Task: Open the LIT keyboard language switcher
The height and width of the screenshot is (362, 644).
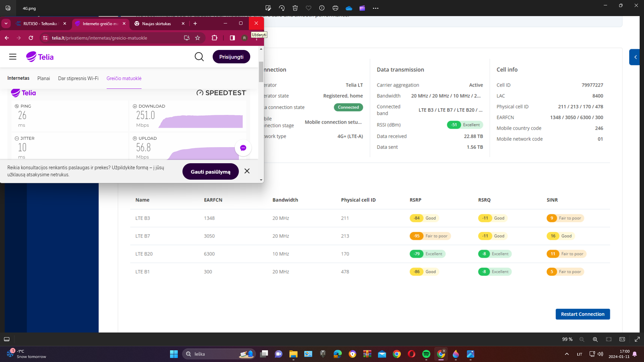Action: tap(580, 354)
